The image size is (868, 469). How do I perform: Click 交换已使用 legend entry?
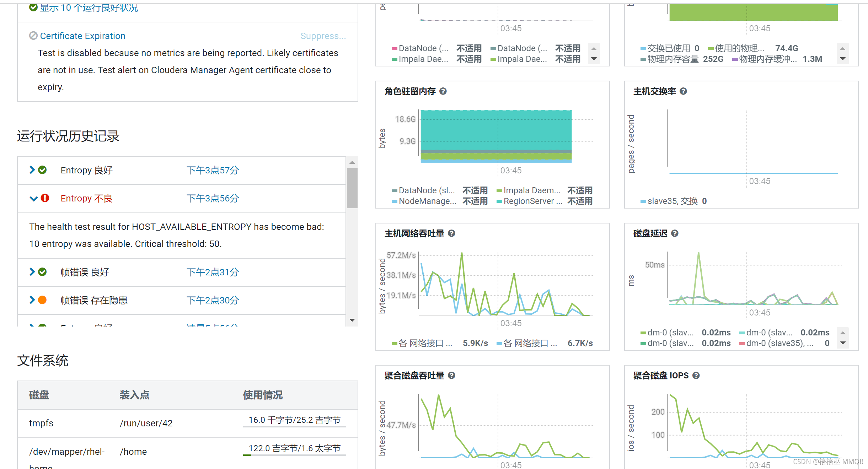(x=670, y=48)
